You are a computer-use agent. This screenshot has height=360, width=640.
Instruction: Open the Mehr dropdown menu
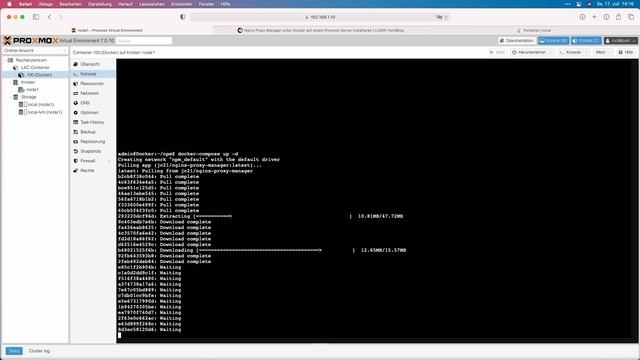(x=603, y=52)
